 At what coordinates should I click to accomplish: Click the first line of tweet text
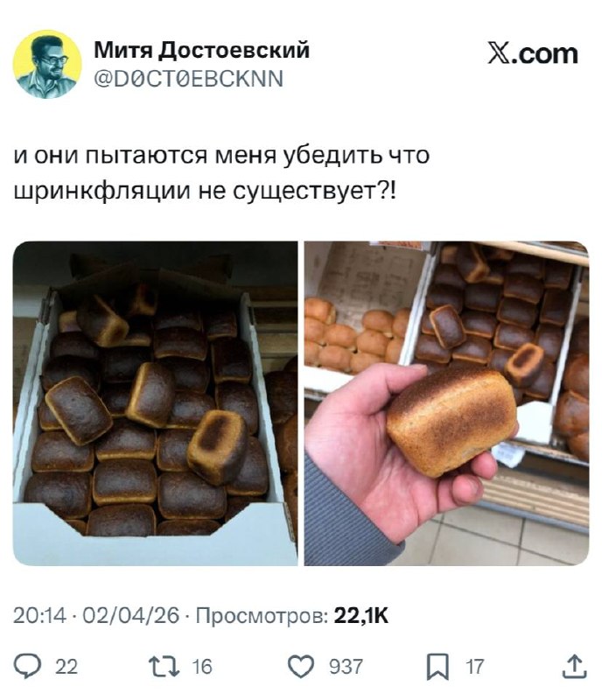[x=222, y=157]
